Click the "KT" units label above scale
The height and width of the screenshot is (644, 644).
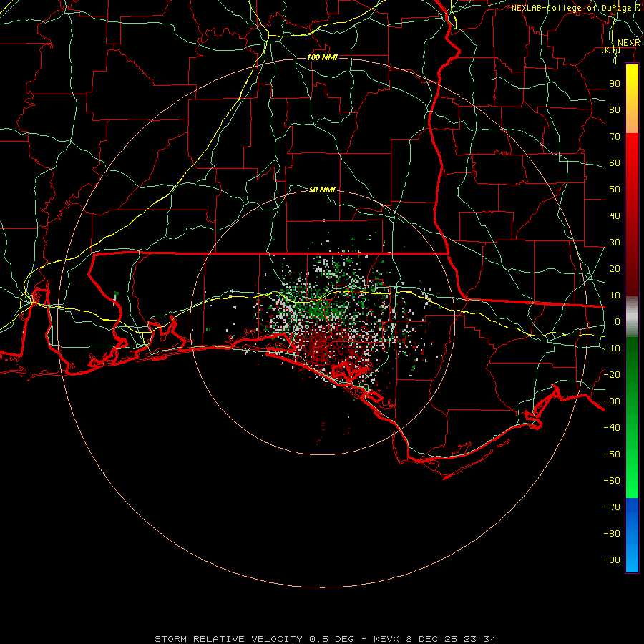[611, 50]
